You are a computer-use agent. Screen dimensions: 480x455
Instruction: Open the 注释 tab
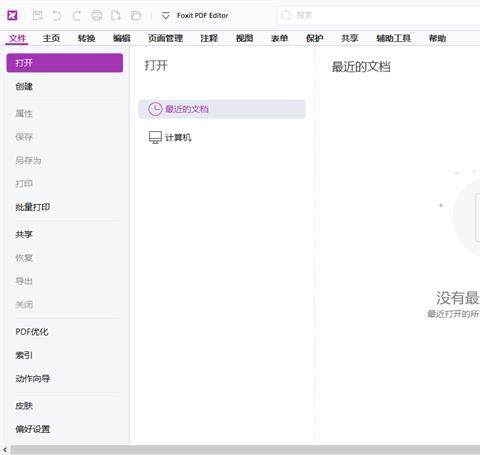pos(209,38)
